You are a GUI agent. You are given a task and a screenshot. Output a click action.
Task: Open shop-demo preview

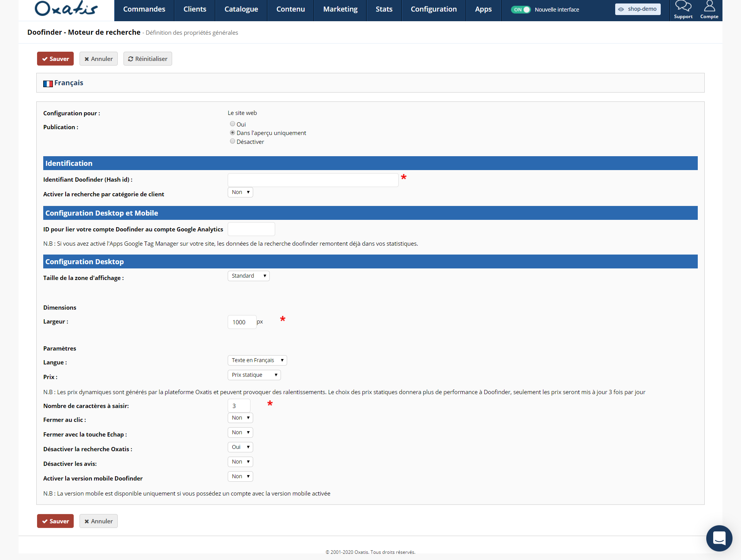[638, 9]
